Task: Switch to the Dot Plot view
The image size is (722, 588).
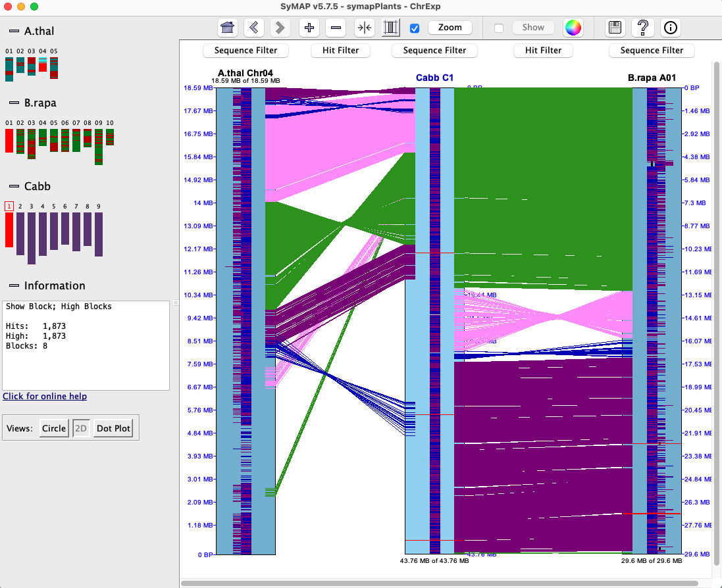Action: point(113,428)
